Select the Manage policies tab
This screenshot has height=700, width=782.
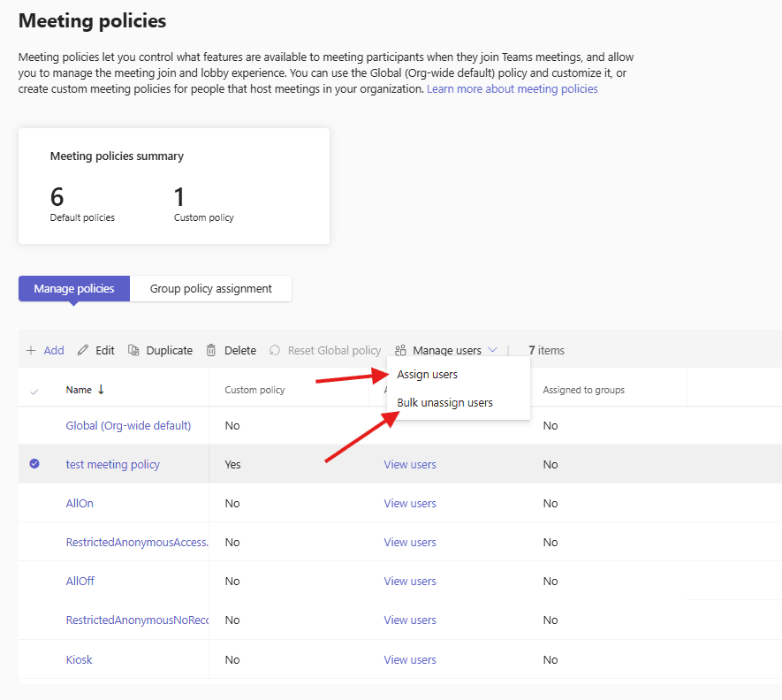74,289
